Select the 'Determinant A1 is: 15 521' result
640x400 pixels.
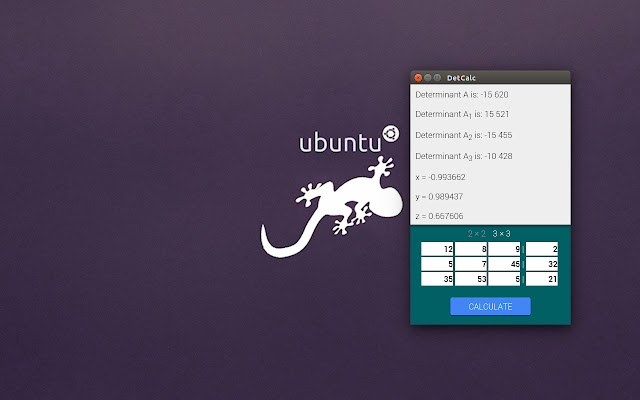[x=462, y=115]
